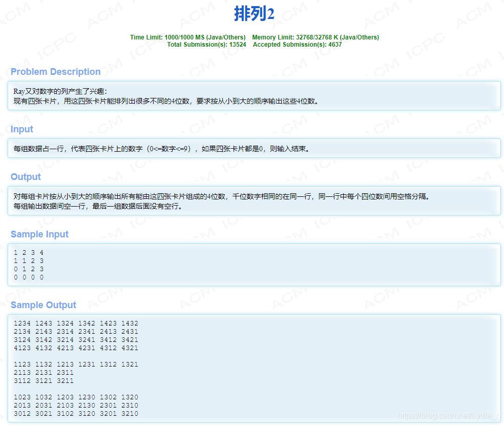Click output row starting with 1023
This screenshot has height=425, width=504.
(76, 397)
